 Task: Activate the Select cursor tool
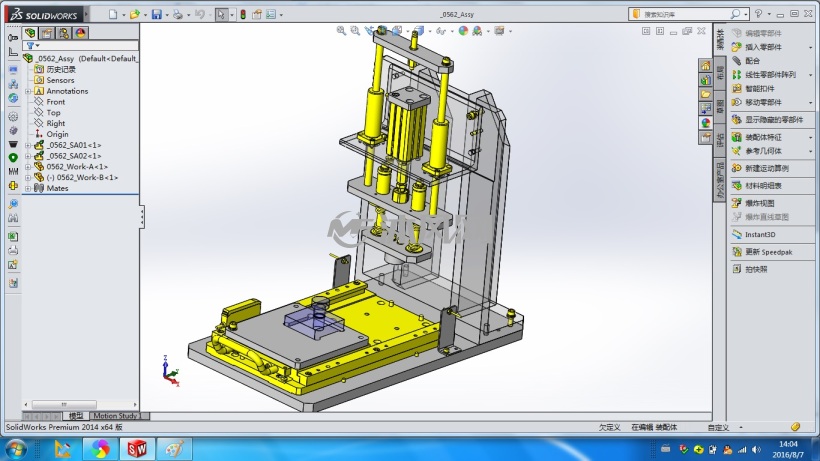(221, 15)
